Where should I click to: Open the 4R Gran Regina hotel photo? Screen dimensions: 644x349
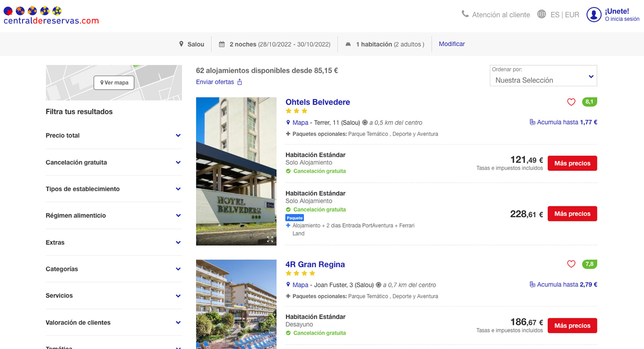[x=236, y=304]
